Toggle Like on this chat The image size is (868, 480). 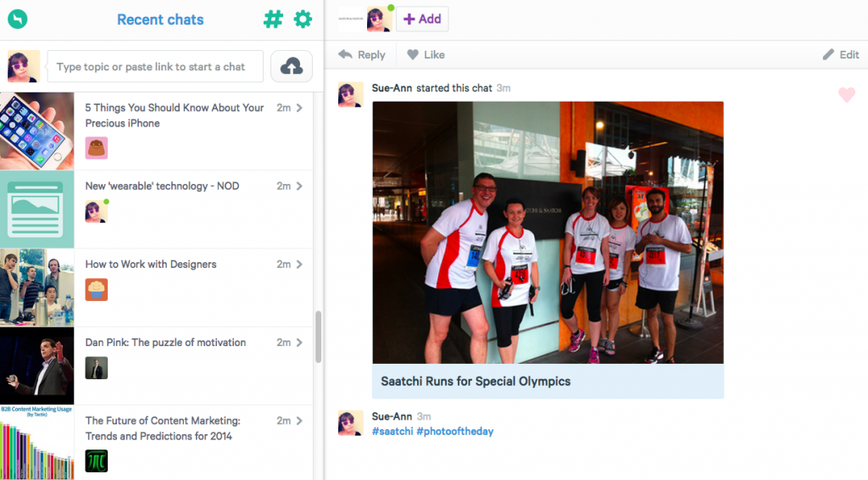click(x=426, y=54)
